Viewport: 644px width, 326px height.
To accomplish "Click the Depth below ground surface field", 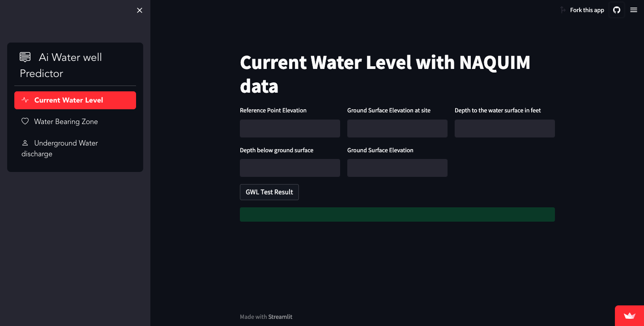I will coord(290,168).
